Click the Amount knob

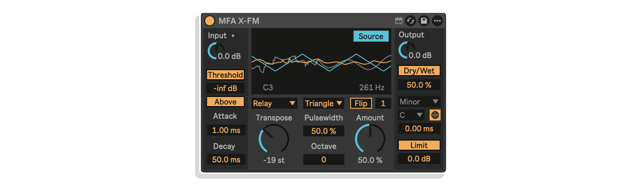click(370, 139)
